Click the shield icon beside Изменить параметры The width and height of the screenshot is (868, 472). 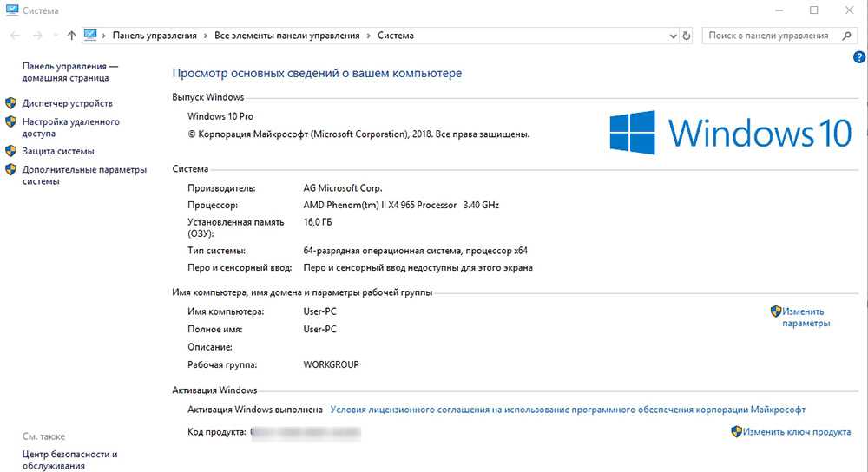pos(775,311)
